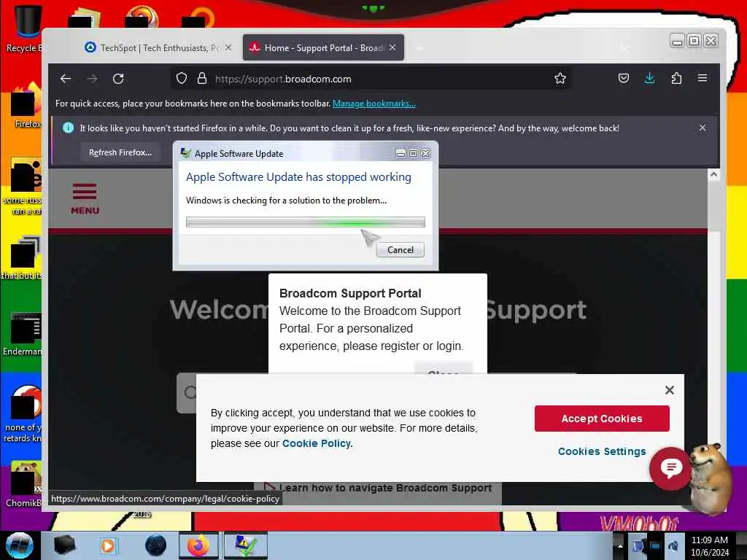Open a new tab with plus button
The image size is (747, 560).
[419, 48]
